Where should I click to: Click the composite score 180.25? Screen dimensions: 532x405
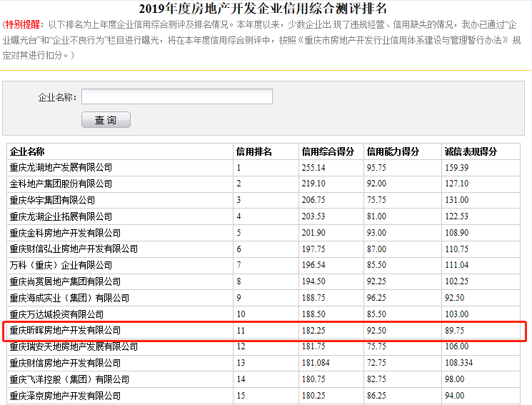coord(313,396)
